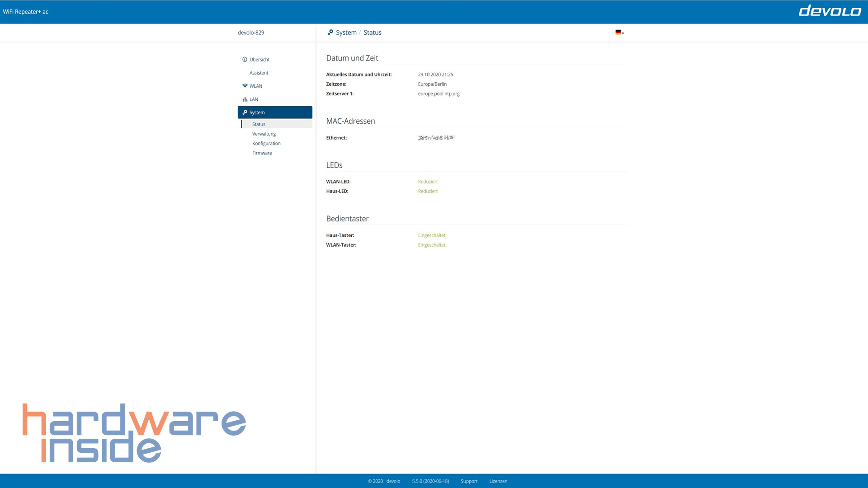The image size is (868, 488).
Task: Click the gears icon in the breadcrumb
Action: coord(330,33)
